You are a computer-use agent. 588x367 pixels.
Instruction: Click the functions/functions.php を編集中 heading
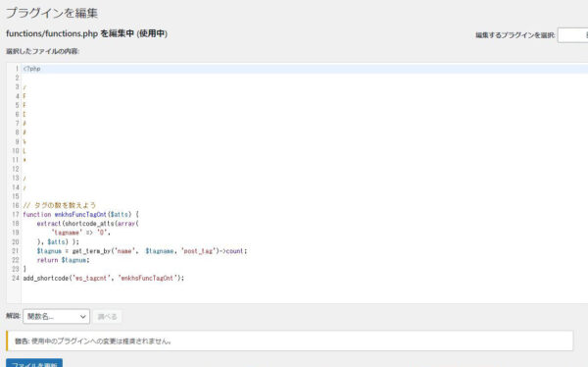click(86, 33)
